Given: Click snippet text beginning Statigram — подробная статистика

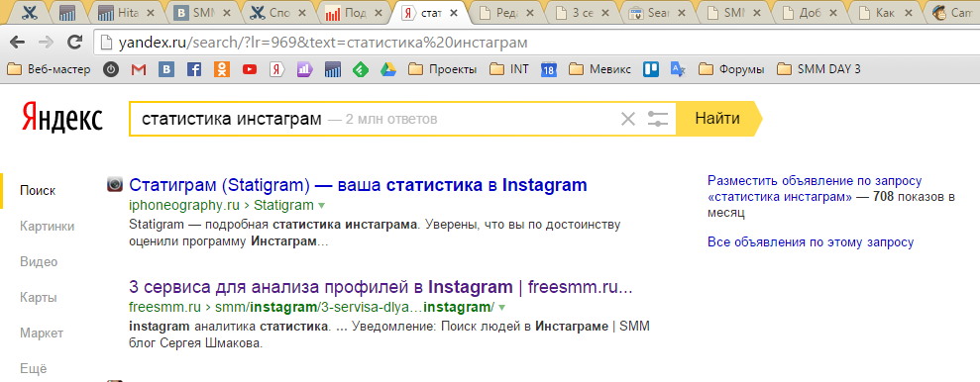Looking at the screenshot, I should point(375,233).
